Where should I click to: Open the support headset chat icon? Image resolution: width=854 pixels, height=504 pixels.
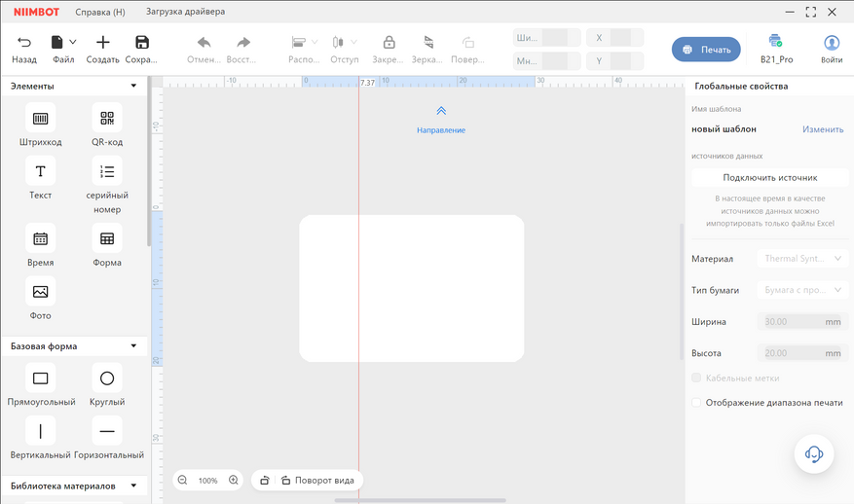point(814,453)
